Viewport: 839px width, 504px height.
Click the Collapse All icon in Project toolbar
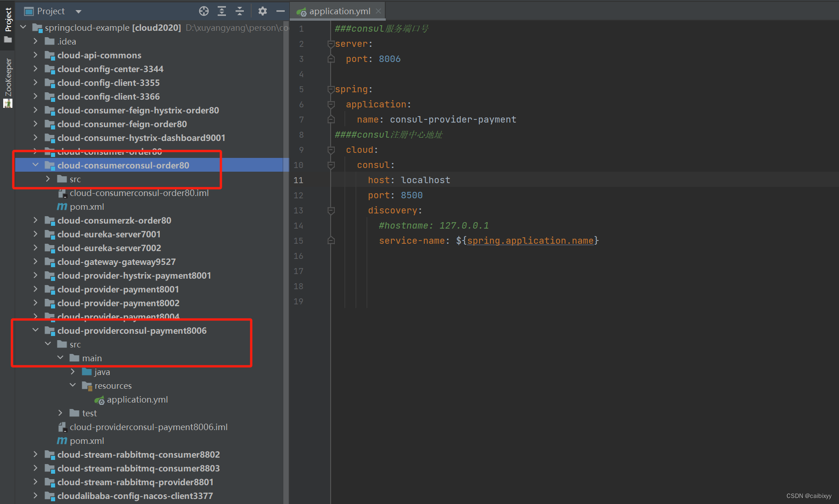click(240, 11)
